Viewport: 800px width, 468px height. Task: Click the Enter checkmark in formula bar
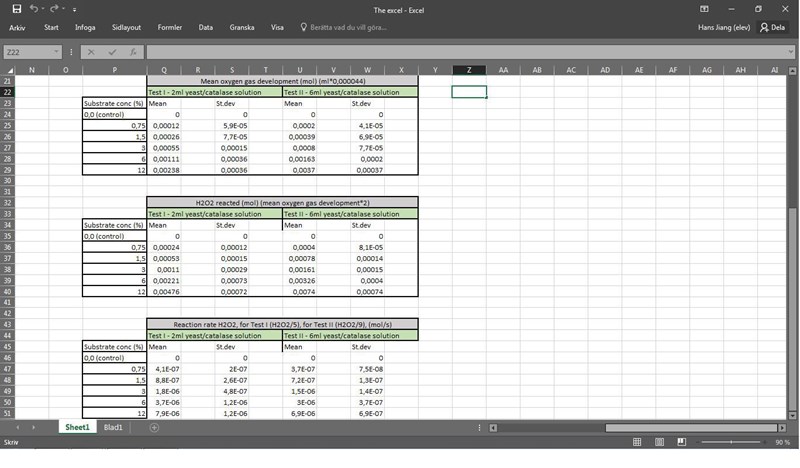(x=112, y=52)
